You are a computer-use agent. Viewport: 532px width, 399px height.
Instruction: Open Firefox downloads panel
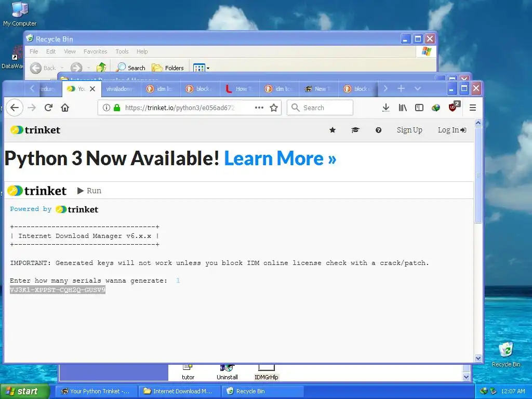(386, 108)
